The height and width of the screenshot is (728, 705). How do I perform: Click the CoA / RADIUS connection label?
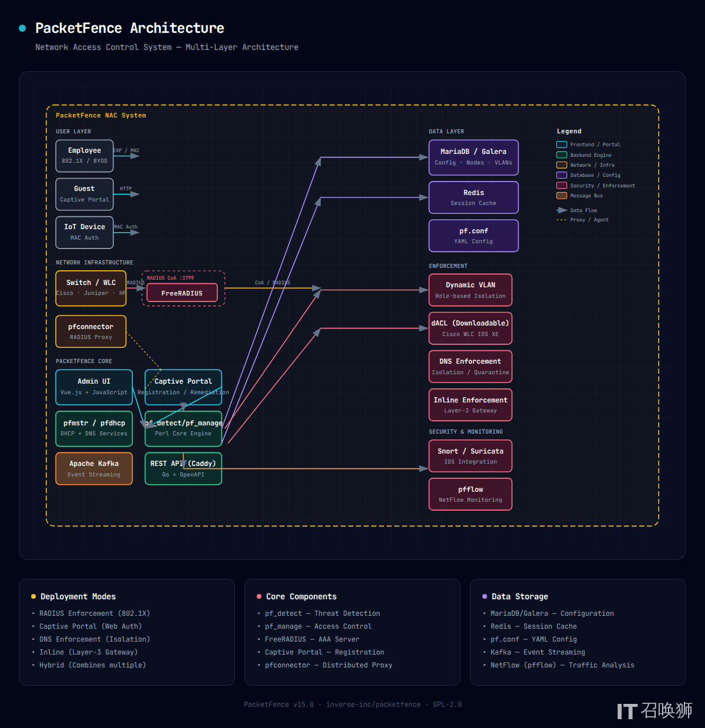(273, 283)
